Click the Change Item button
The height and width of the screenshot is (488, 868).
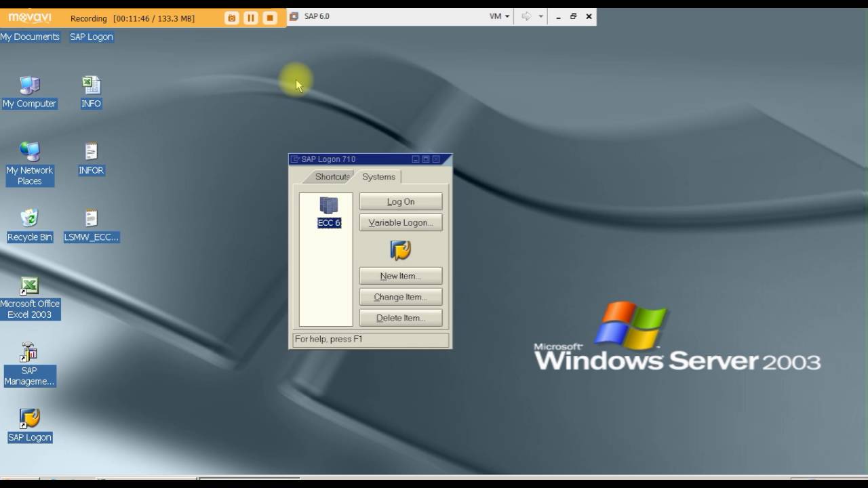[x=401, y=297]
